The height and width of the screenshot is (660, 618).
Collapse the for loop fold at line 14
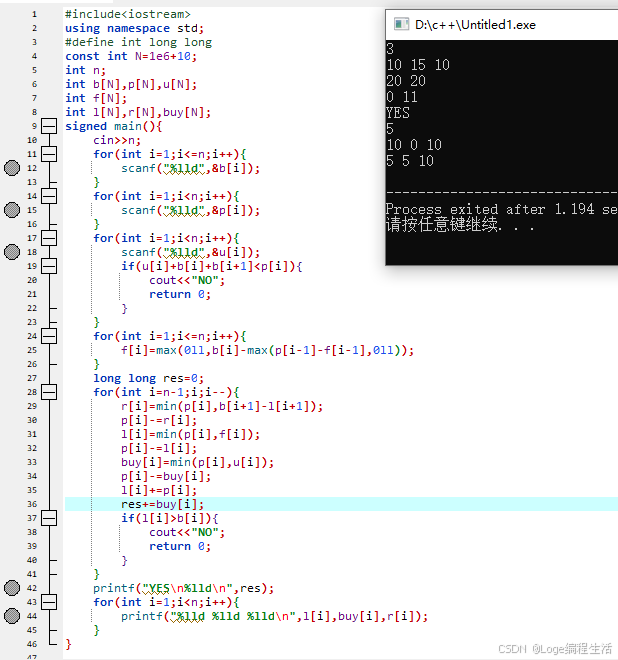click(49, 196)
